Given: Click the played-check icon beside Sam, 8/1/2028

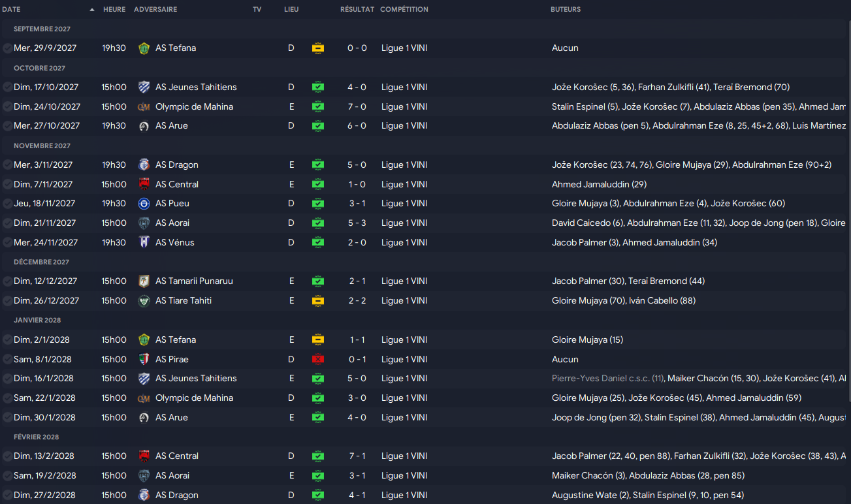Looking at the screenshot, I should pyautogui.click(x=7, y=359).
